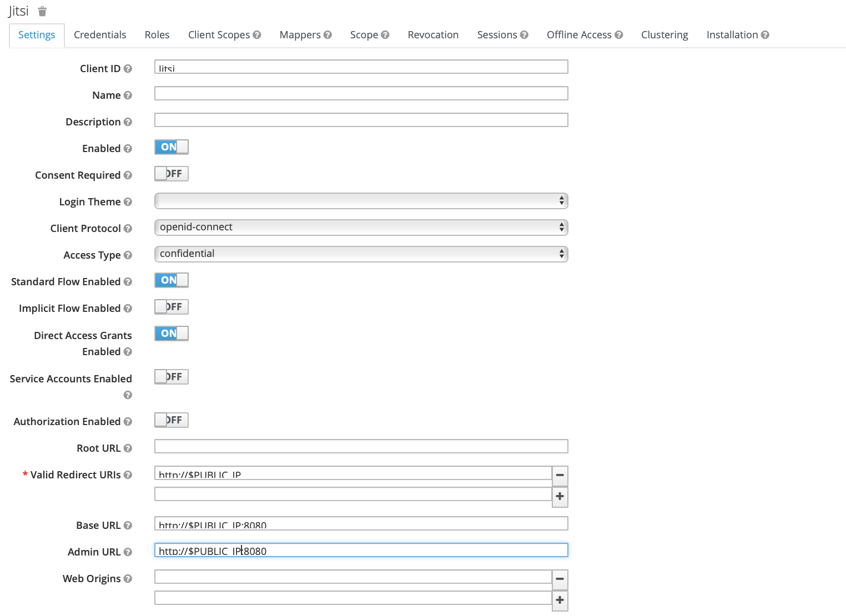Disable the Enabled switch

coord(171,147)
